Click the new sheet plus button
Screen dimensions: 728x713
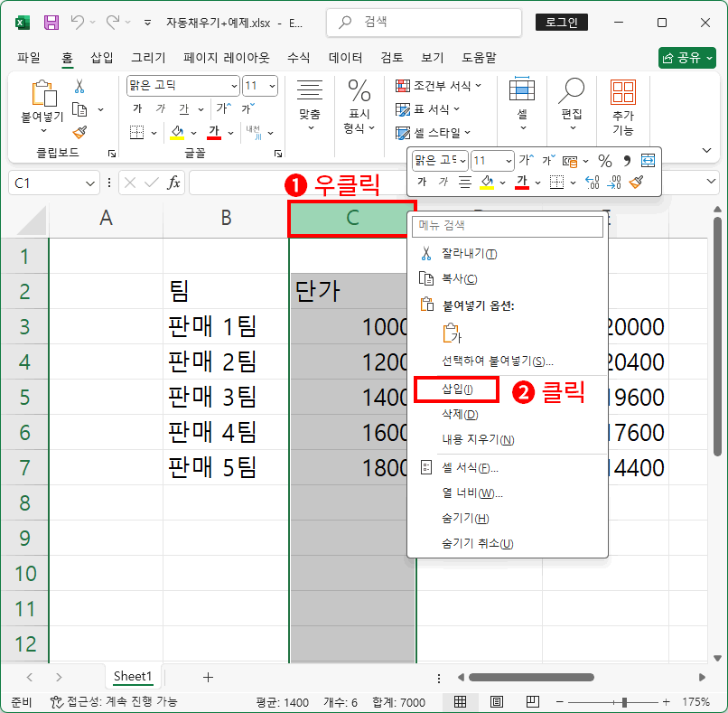(208, 677)
